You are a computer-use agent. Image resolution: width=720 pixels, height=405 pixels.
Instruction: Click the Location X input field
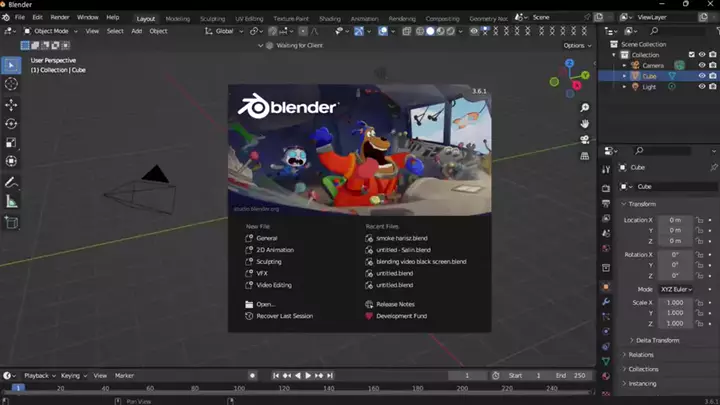pos(674,220)
